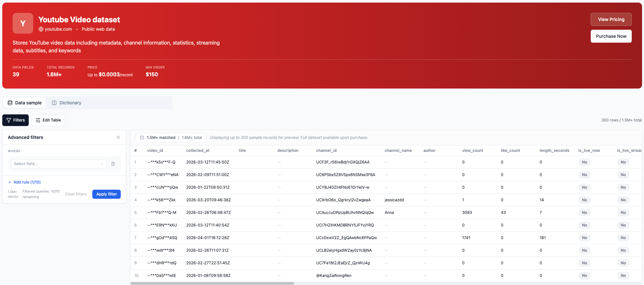
Task: Click is_live_now No badge in row 1
Action: (x=585, y=162)
